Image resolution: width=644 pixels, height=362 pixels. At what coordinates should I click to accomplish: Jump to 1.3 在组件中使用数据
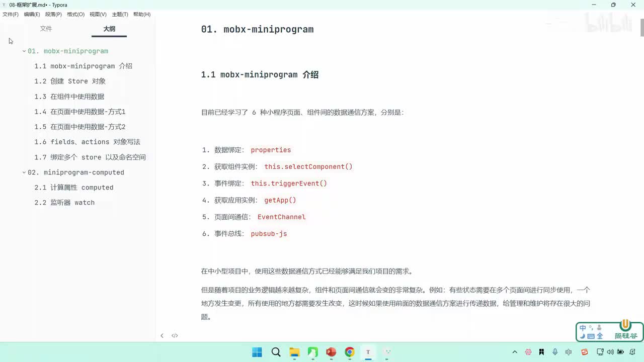[69, 97]
